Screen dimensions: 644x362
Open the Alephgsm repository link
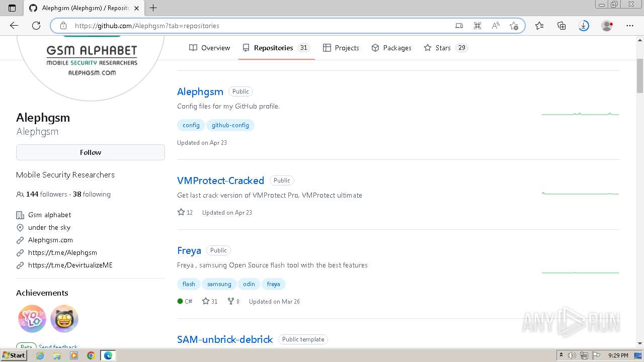200,92
